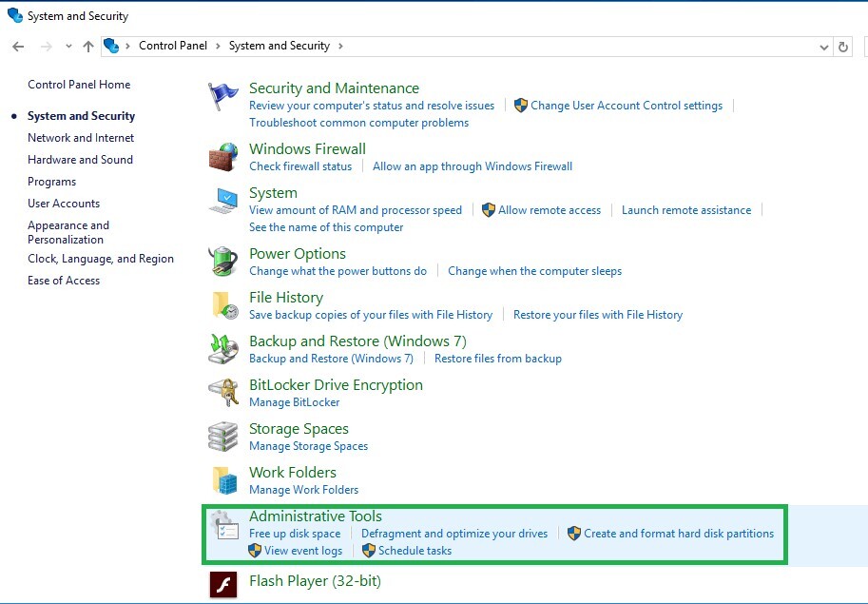
Task: Click the Work Folders blue folder icon
Action: pos(222,479)
